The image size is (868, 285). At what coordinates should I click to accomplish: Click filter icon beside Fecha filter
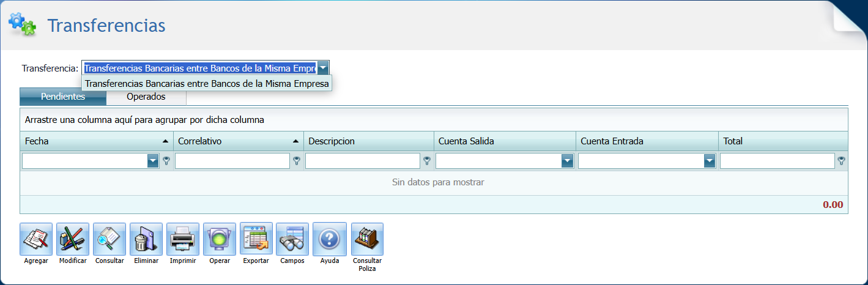[166, 161]
